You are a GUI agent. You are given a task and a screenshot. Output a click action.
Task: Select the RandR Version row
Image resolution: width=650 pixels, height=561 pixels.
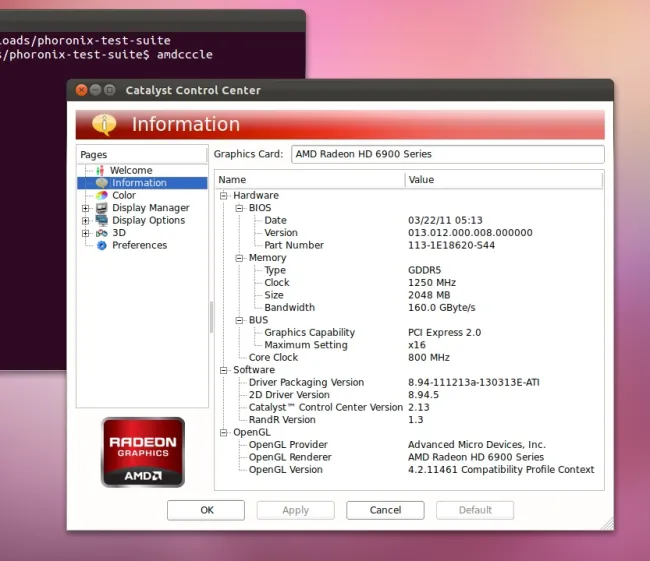tap(409, 420)
